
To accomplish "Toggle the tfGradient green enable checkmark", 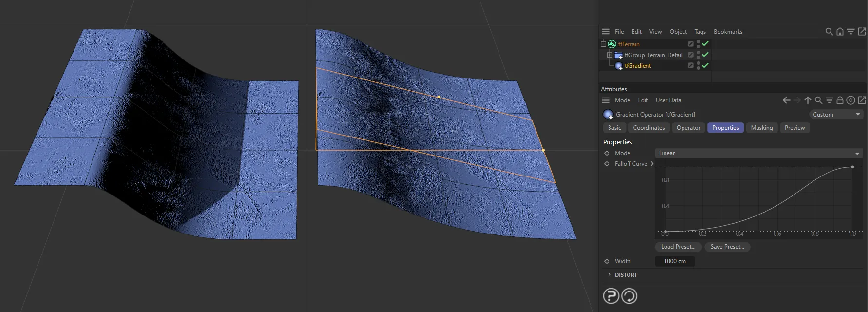I will [705, 65].
